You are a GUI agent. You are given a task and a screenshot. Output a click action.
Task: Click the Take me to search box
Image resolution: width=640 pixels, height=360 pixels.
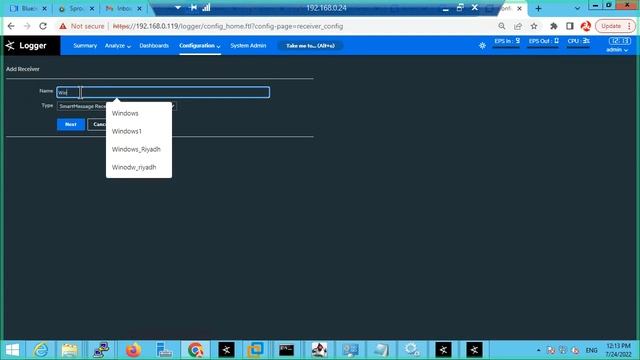click(310, 46)
